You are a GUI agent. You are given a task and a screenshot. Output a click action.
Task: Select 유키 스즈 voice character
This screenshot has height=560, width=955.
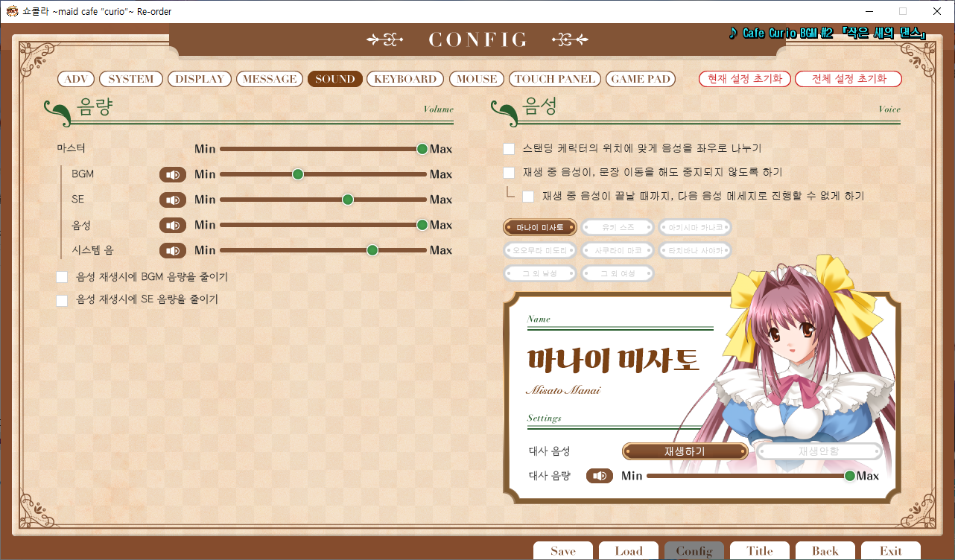click(x=618, y=227)
